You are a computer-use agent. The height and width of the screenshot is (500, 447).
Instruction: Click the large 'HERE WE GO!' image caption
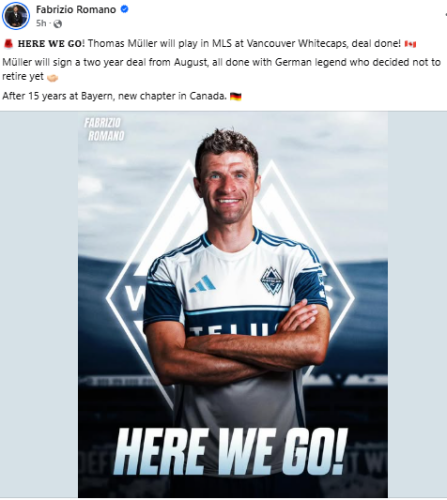231,451
